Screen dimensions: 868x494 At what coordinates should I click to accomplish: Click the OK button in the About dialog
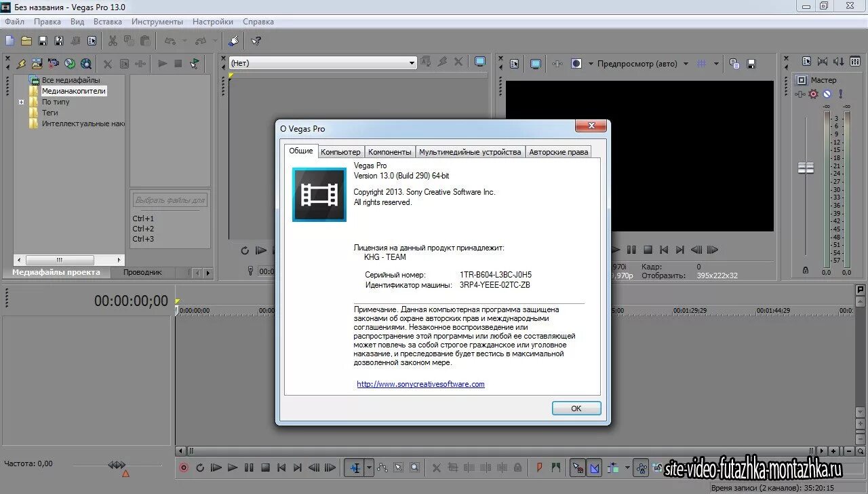pos(576,408)
